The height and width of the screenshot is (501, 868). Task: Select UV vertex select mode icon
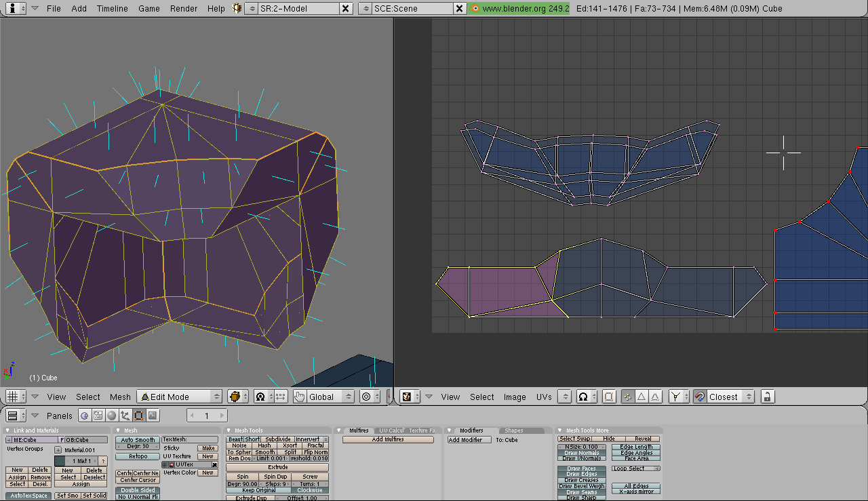click(628, 397)
